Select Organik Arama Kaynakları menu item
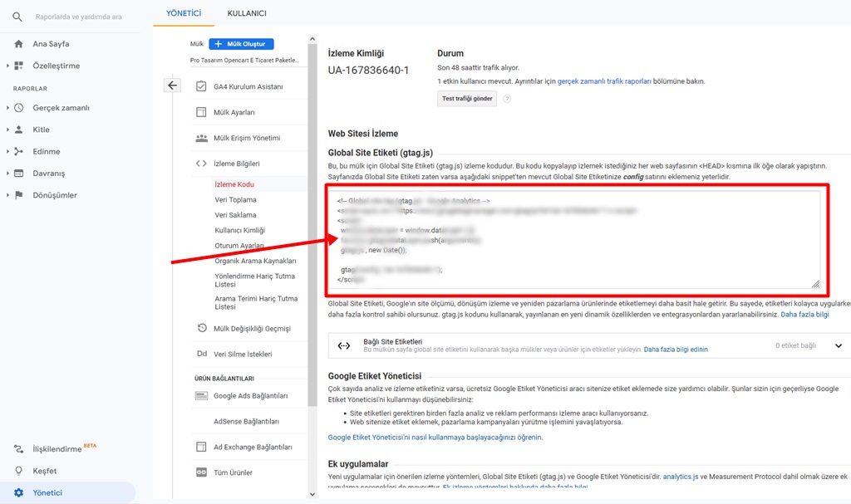Screen dimensions: 851x504 256,261
